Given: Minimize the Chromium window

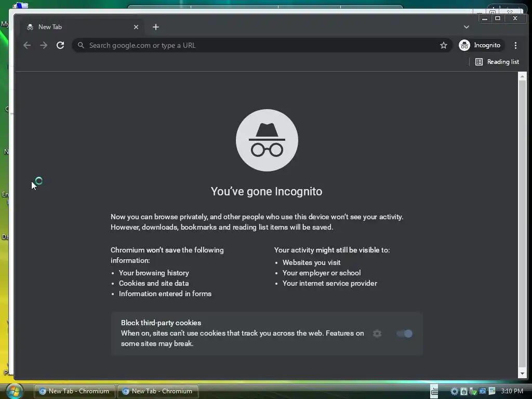Looking at the screenshot, I should 485,18.
